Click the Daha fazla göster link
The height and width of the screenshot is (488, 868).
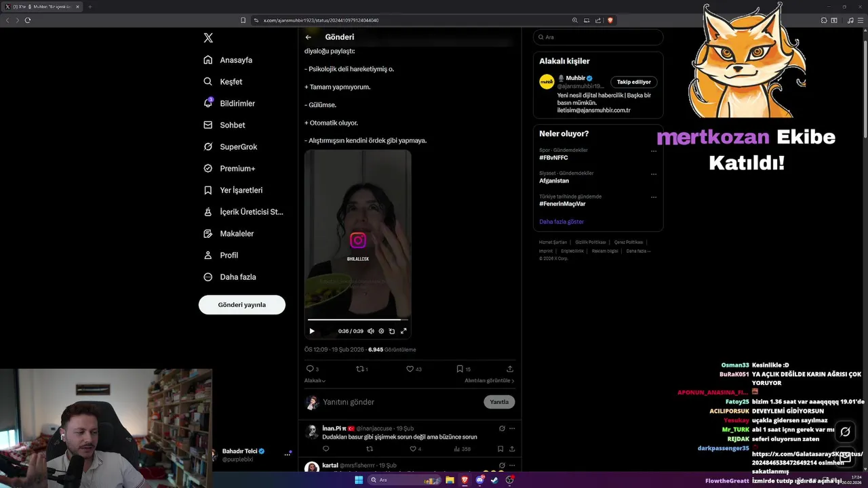pos(561,222)
